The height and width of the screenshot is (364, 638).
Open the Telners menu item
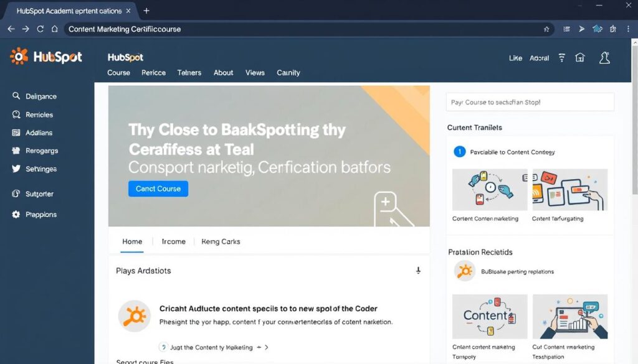[x=189, y=73]
